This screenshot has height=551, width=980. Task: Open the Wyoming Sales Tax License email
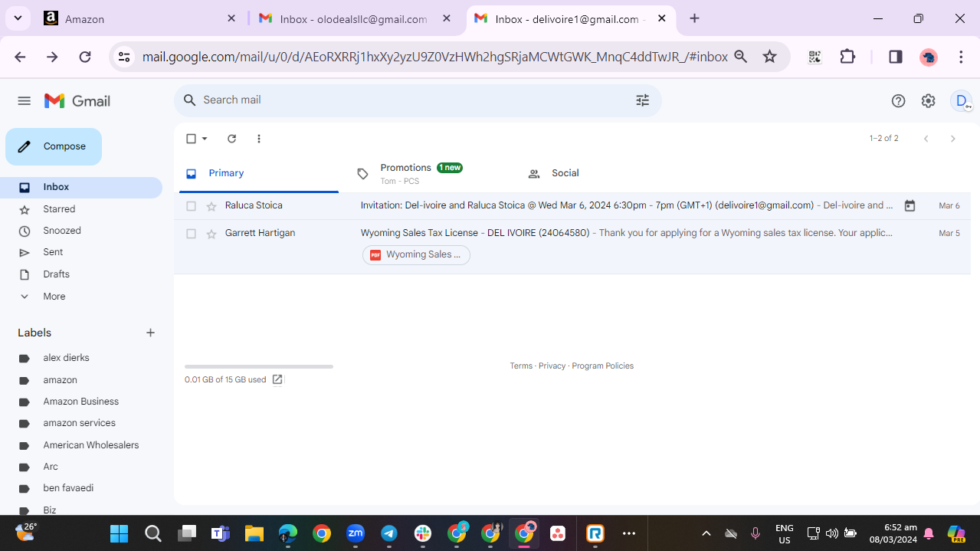coord(572,247)
